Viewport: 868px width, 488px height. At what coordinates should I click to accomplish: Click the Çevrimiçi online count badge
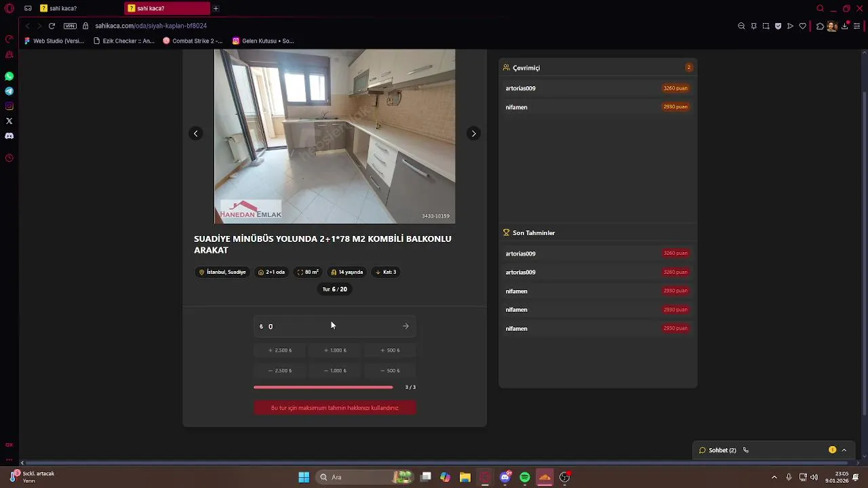tap(688, 68)
